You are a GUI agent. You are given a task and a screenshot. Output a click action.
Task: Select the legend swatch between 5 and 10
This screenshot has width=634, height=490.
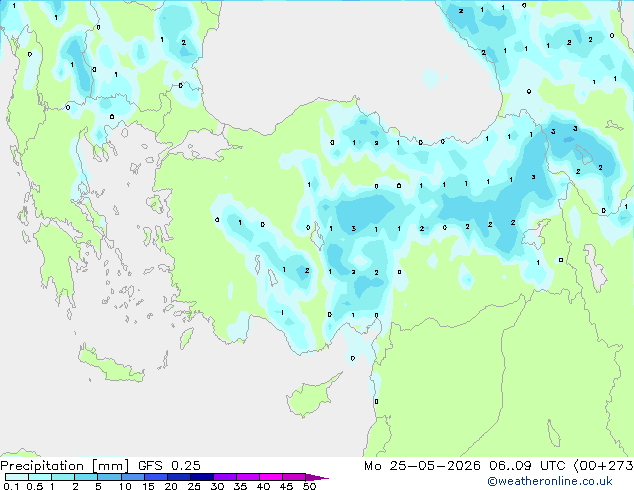109,477
